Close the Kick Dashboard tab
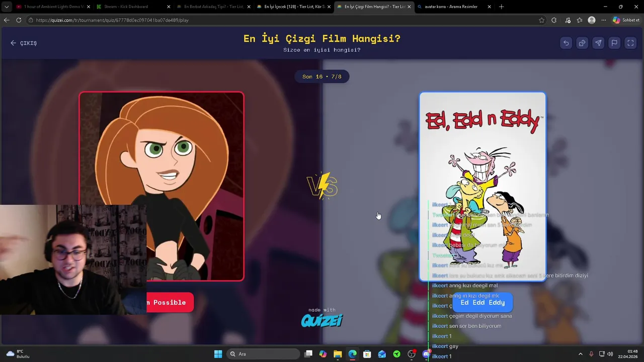The width and height of the screenshot is (644, 362). pos(169,7)
